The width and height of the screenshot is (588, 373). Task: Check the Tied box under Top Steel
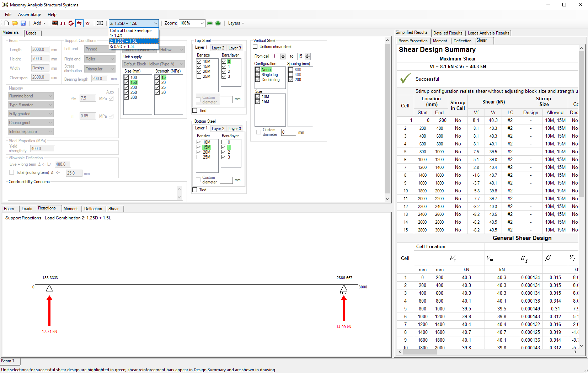[195, 111]
